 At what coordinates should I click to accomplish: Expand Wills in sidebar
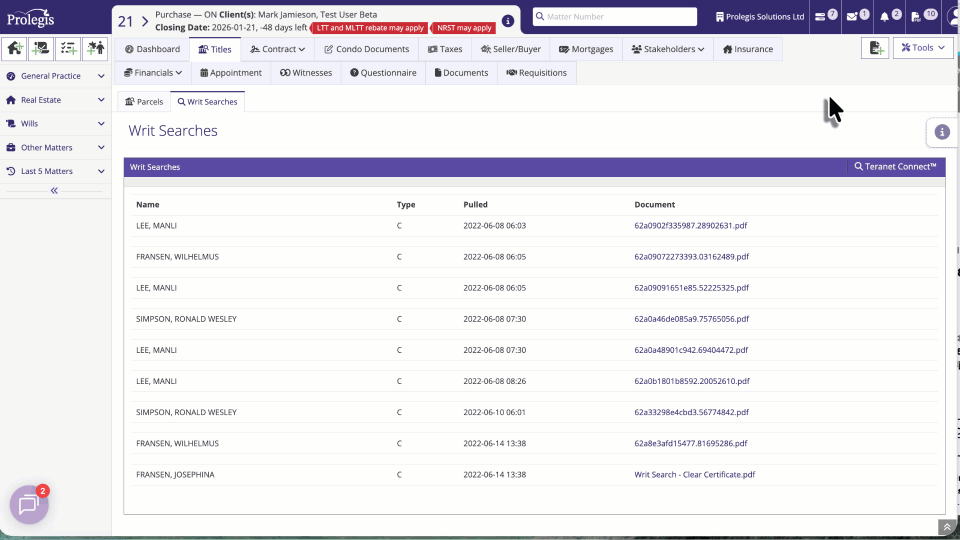click(55, 124)
